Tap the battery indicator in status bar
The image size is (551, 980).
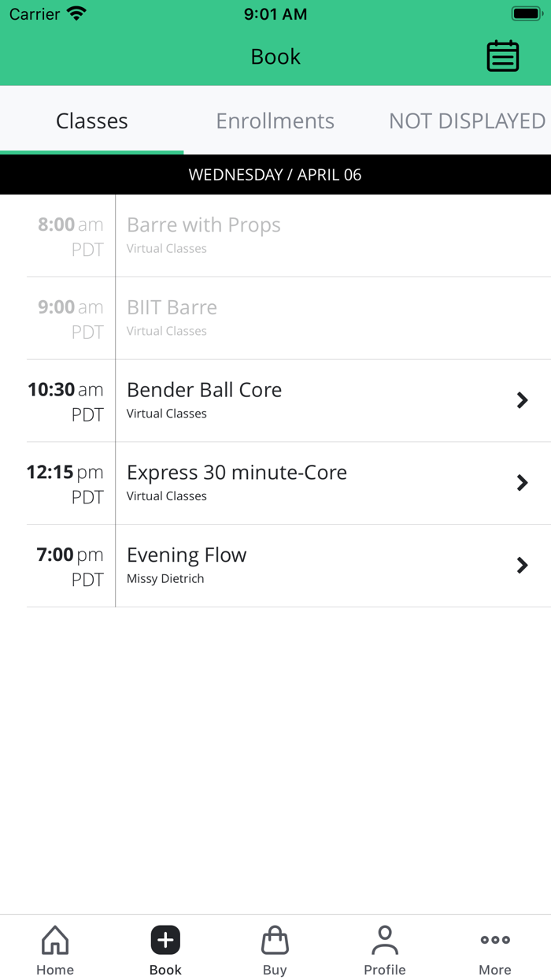[524, 12]
